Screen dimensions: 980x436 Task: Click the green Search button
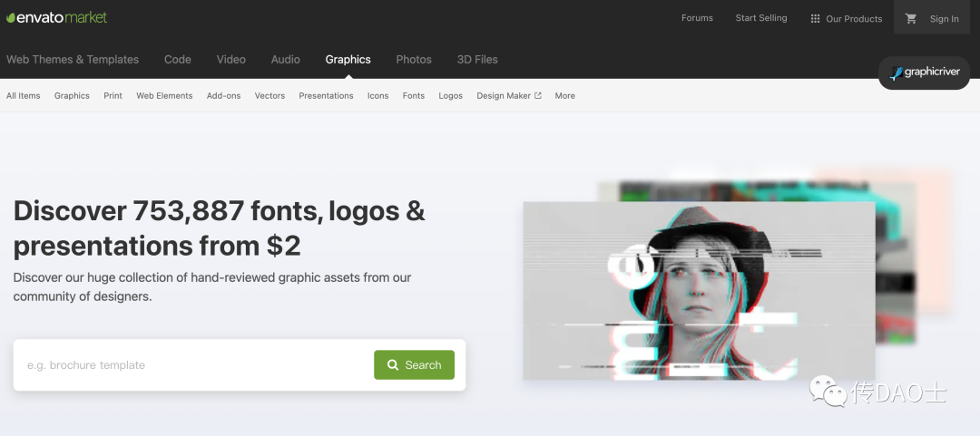pyautogui.click(x=415, y=364)
